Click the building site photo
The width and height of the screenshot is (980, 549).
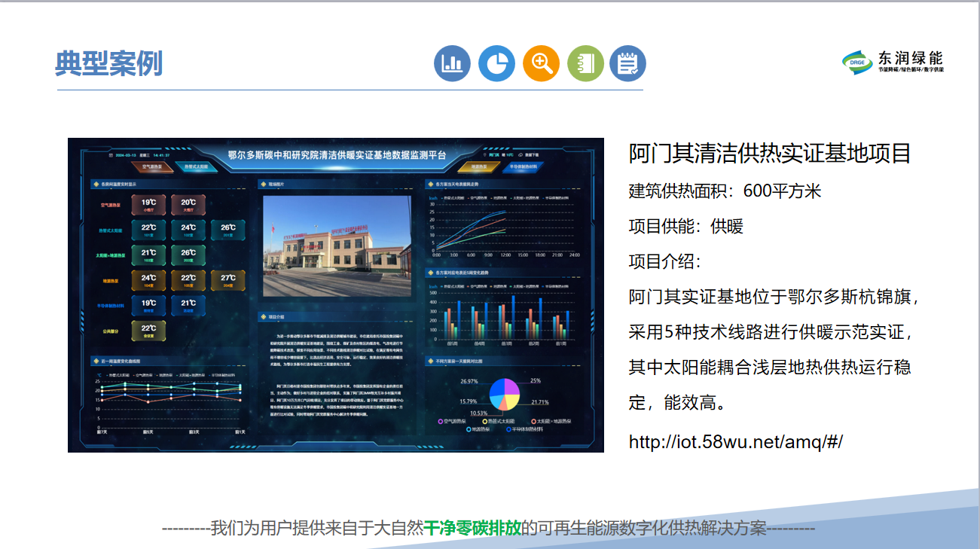point(336,235)
